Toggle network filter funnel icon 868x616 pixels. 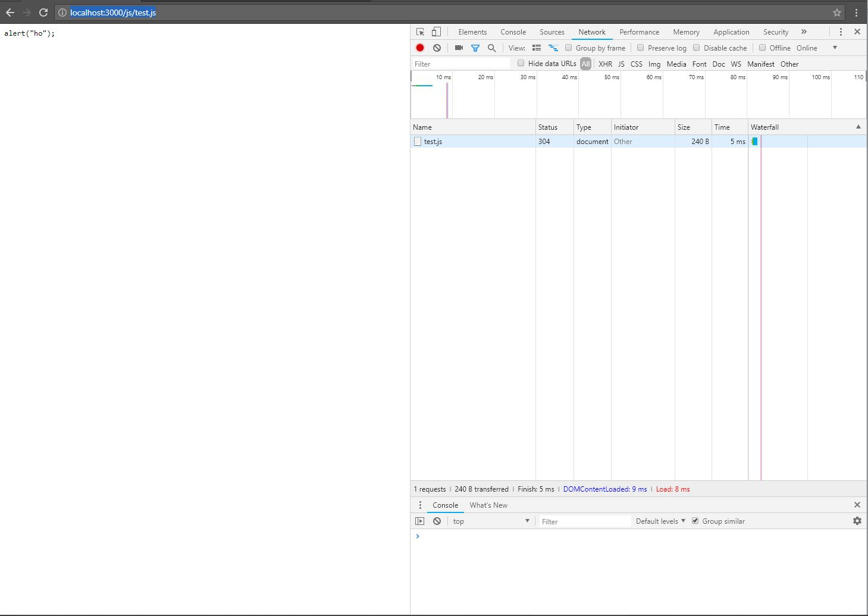tap(475, 48)
